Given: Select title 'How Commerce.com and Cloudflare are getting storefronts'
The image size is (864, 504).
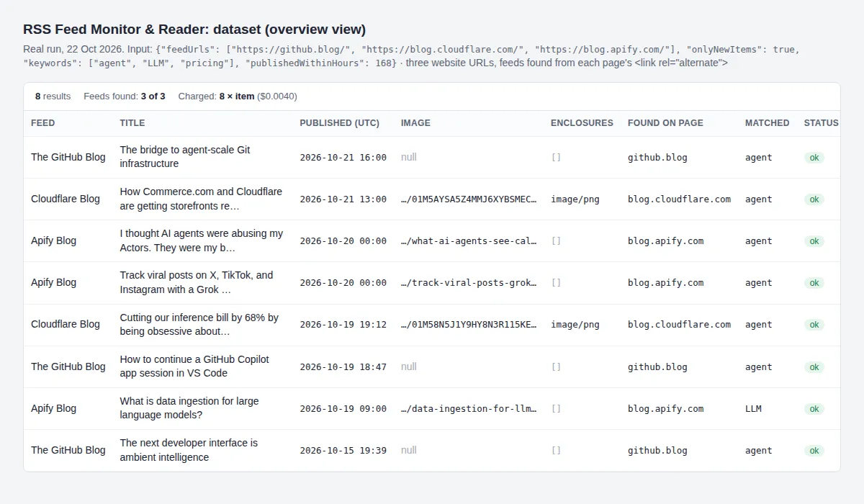Looking at the screenshot, I should pyautogui.click(x=201, y=199).
